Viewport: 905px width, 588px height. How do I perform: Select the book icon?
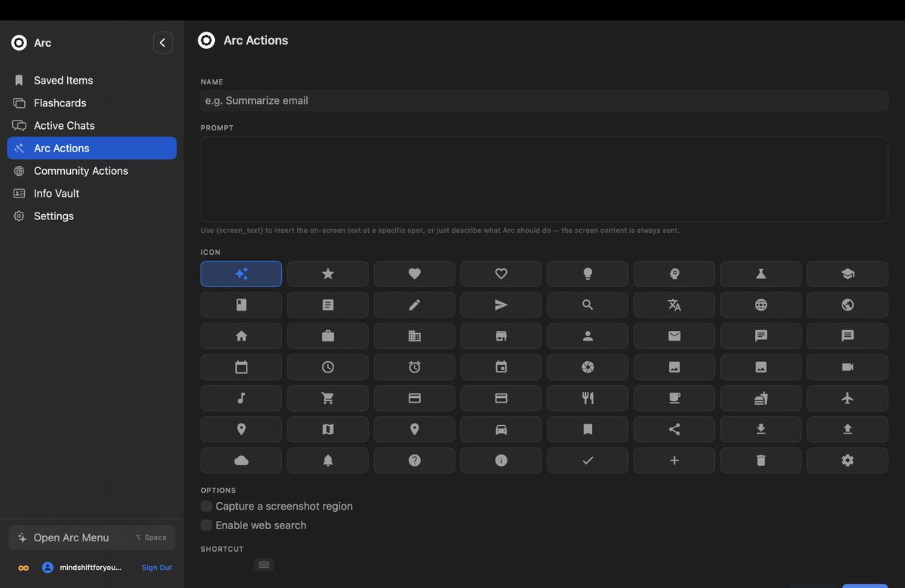click(x=241, y=305)
